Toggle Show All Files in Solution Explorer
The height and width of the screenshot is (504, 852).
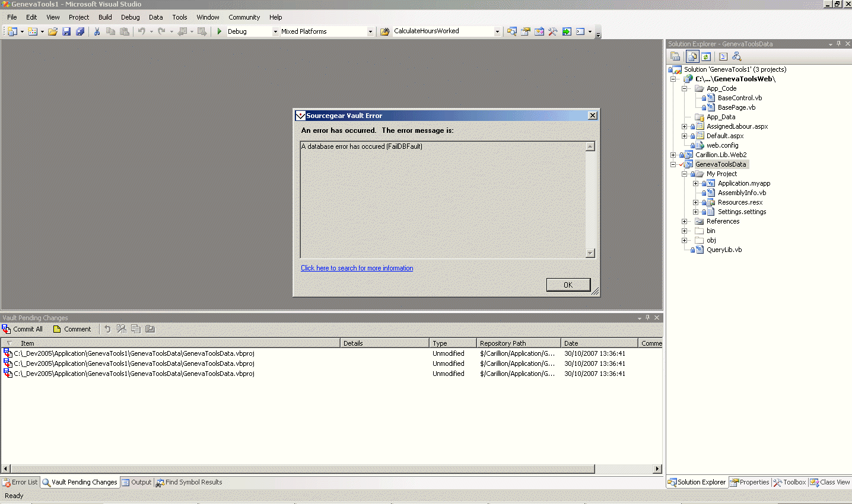(692, 56)
